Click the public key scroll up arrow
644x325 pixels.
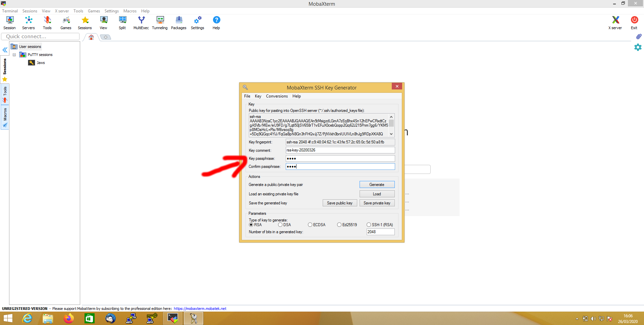coord(391,117)
